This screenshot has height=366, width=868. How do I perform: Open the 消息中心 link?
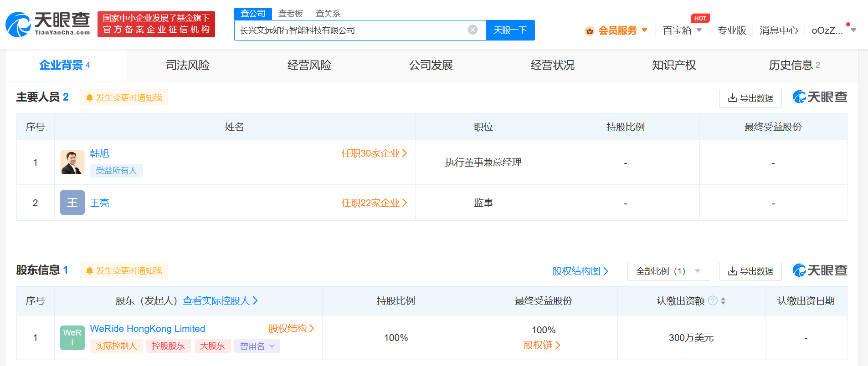(x=779, y=30)
